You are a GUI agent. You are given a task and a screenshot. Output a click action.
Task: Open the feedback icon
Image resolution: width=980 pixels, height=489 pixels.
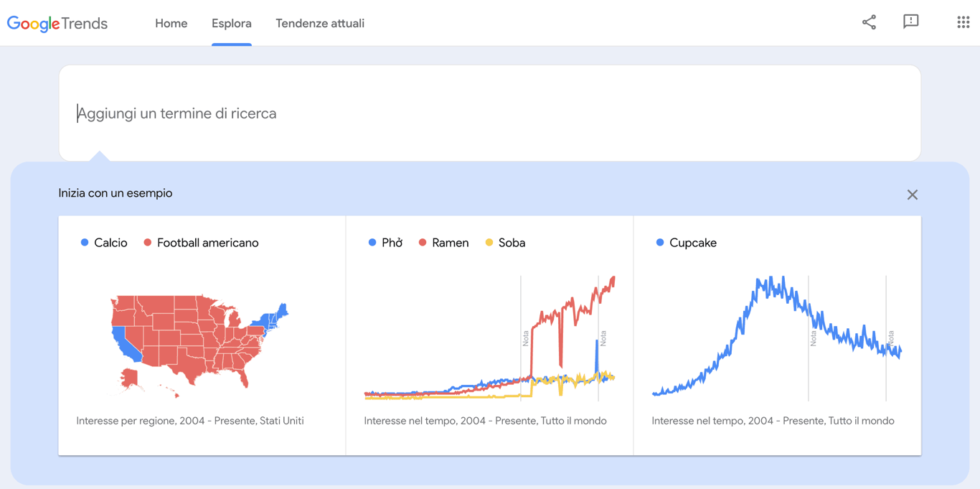911,22
